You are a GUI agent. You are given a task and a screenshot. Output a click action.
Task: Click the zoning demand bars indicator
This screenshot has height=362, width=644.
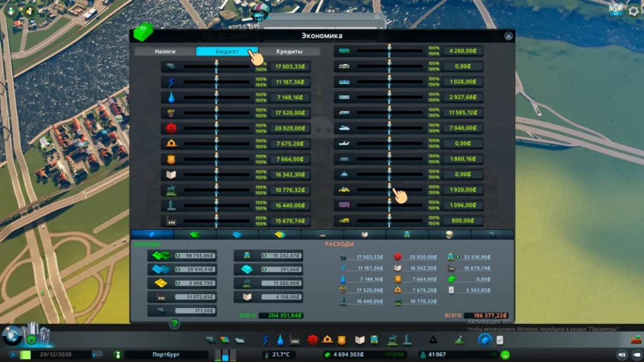click(x=226, y=354)
